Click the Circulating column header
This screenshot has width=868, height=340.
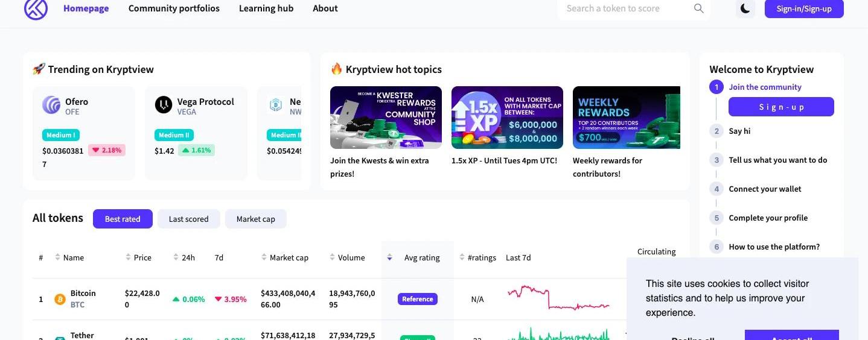656,251
